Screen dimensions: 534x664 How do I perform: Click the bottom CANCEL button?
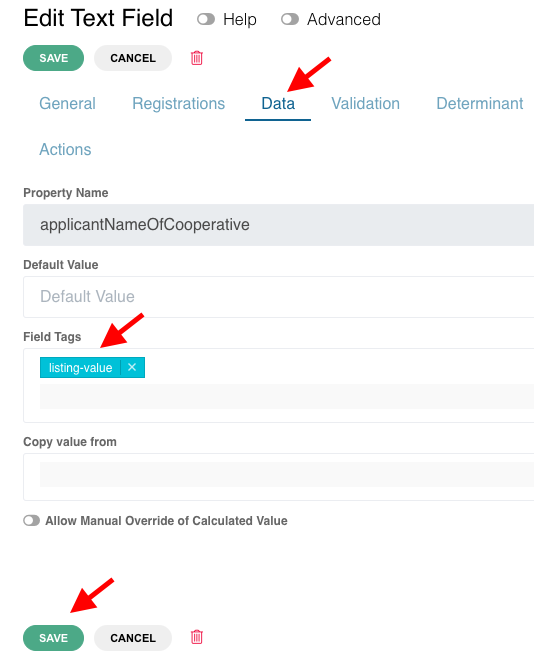pos(133,638)
